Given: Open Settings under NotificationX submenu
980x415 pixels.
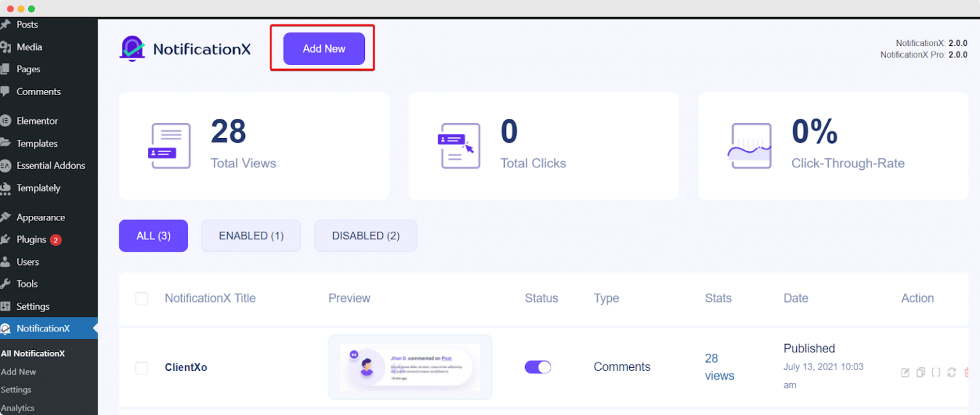Looking at the screenshot, I should (16, 389).
